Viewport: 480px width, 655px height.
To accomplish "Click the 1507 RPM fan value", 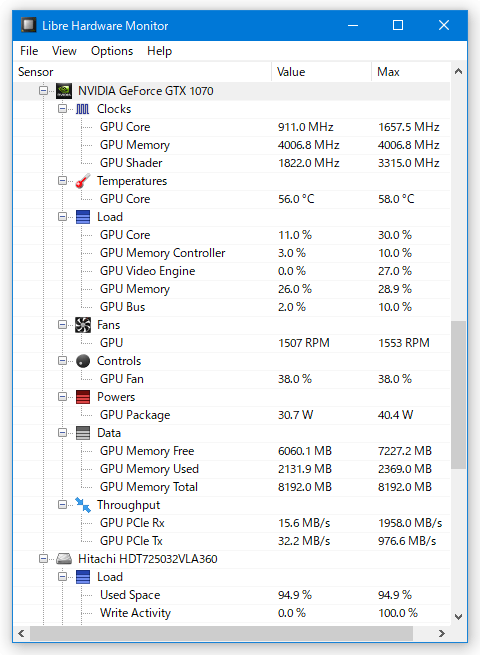I will coord(304,343).
